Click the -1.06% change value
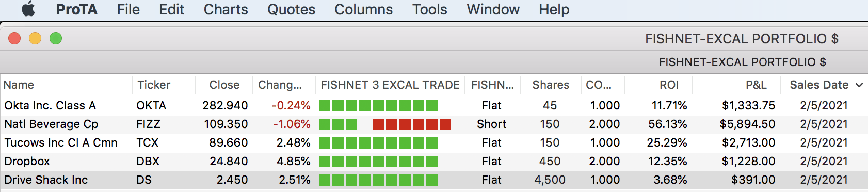This screenshot has width=868, height=192. click(x=292, y=124)
